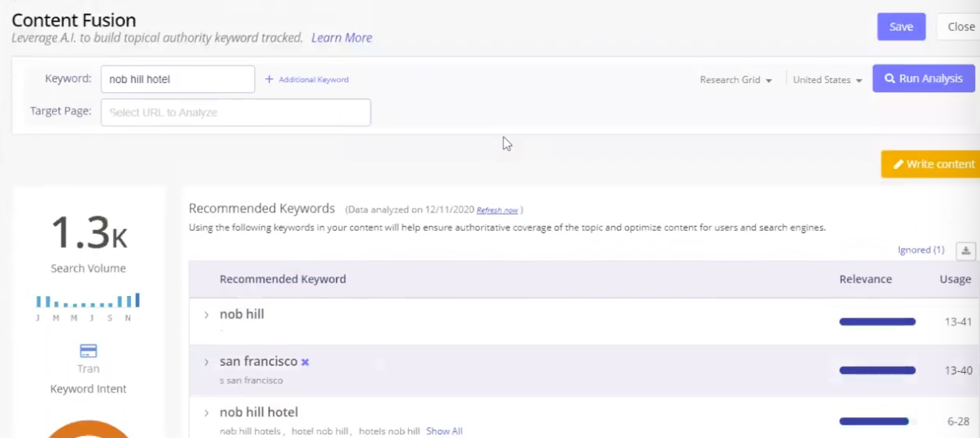Image resolution: width=980 pixels, height=438 pixels.
Task: Click the transactional intent credit card icon
Action: [x=88, y=350]
